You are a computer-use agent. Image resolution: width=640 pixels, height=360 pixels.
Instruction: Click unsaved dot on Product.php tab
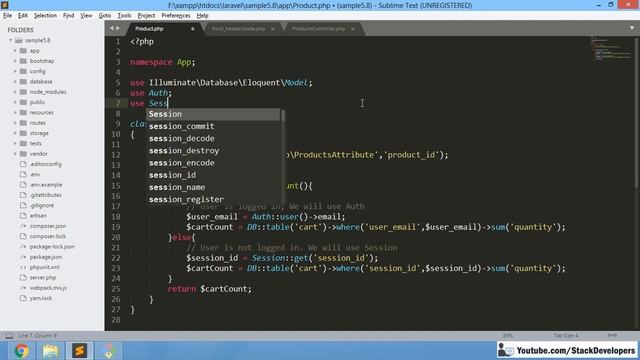192,29
